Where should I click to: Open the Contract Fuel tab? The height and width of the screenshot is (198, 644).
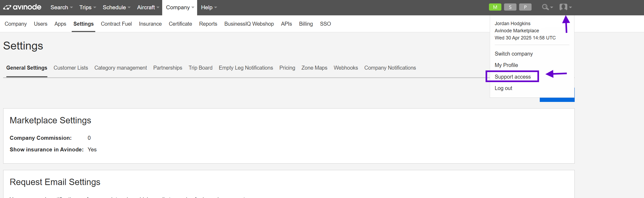(116, 24)
